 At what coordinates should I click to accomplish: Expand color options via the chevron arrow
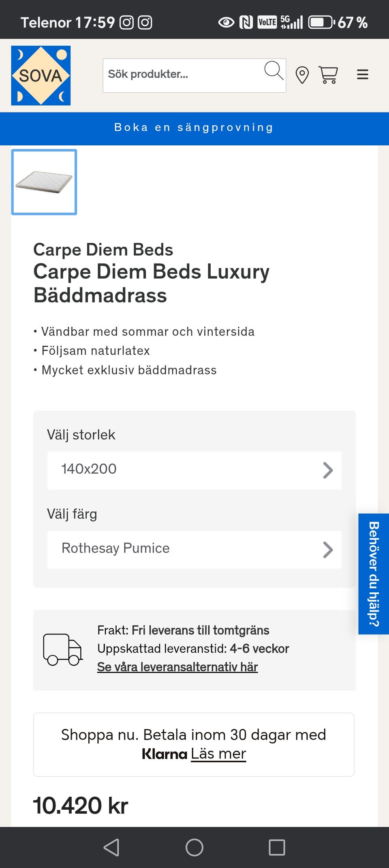pyautogui.click(x=328, y=550)
